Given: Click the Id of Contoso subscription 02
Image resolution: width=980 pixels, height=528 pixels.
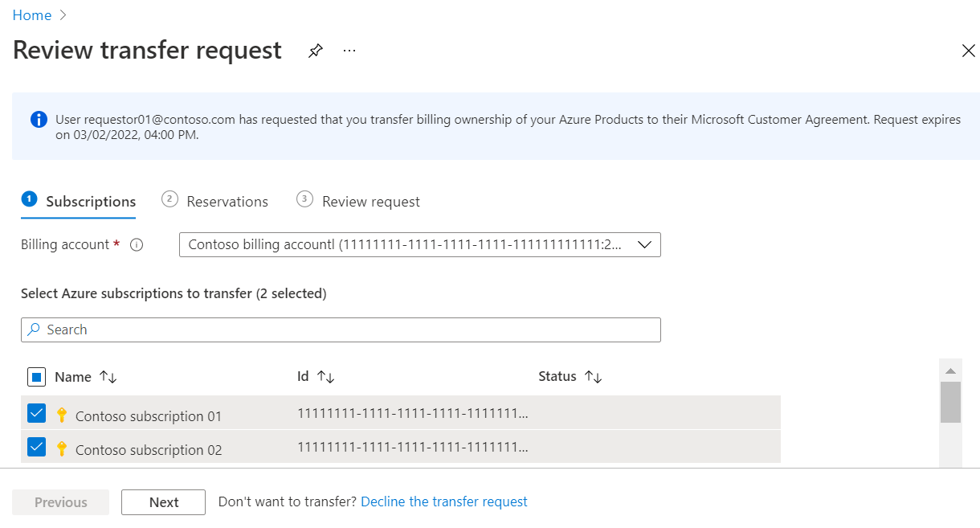Looking at the screenshot, I should [x=413, y=448].
